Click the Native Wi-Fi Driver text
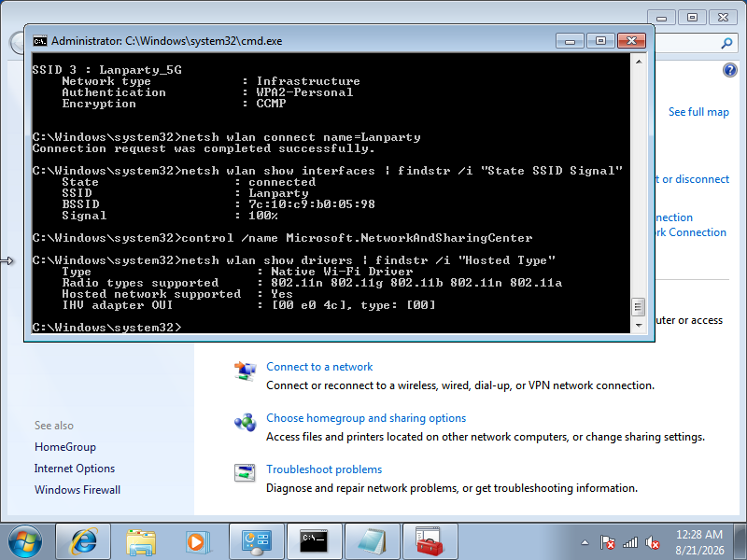Screen dimensions: 747x560 [x=342, y=272]
